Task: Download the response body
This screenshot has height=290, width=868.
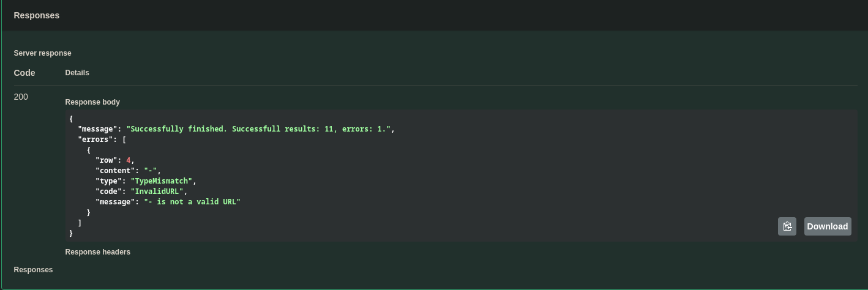Action: [x=827, y=226]
